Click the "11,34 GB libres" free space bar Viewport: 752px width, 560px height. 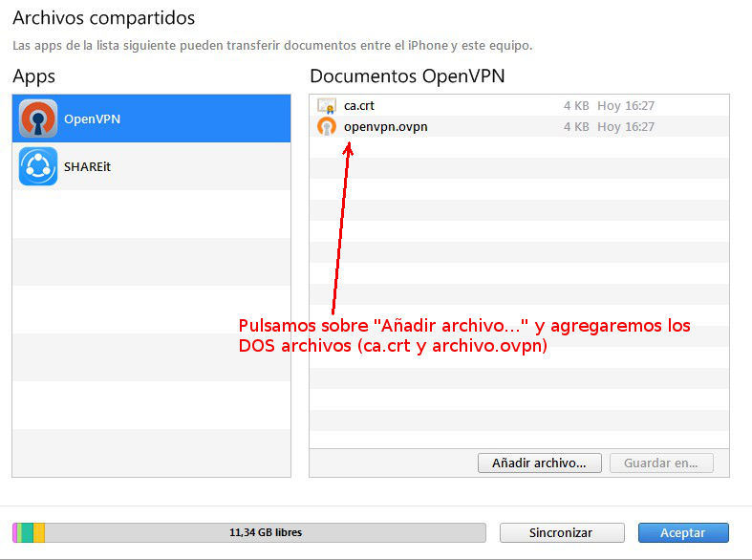(x=264, y=532)
